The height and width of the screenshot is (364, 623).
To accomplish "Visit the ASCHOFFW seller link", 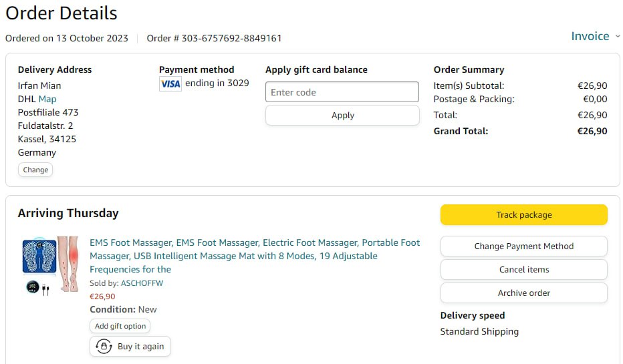I will click(142, 283).
